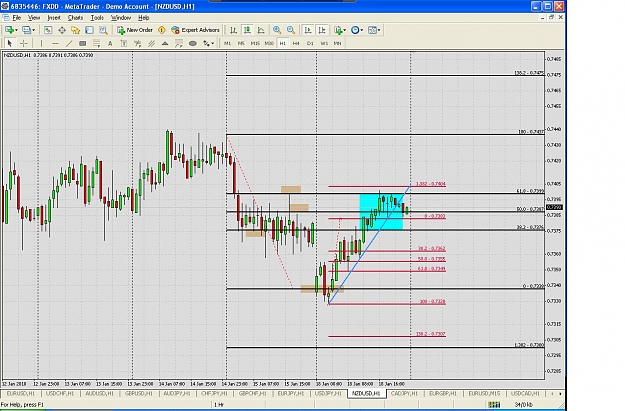Select the Cursor arrow tool

[x=10, y=43]
